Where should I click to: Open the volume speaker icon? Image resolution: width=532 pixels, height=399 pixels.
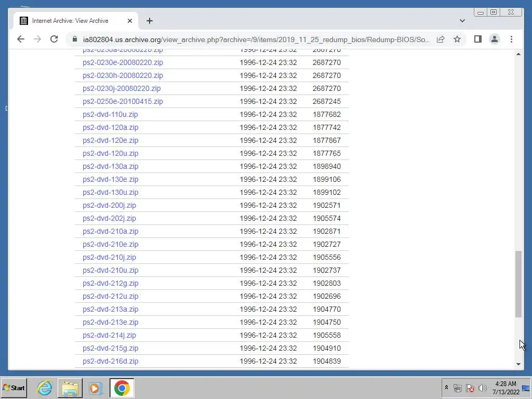coord(482,388)
